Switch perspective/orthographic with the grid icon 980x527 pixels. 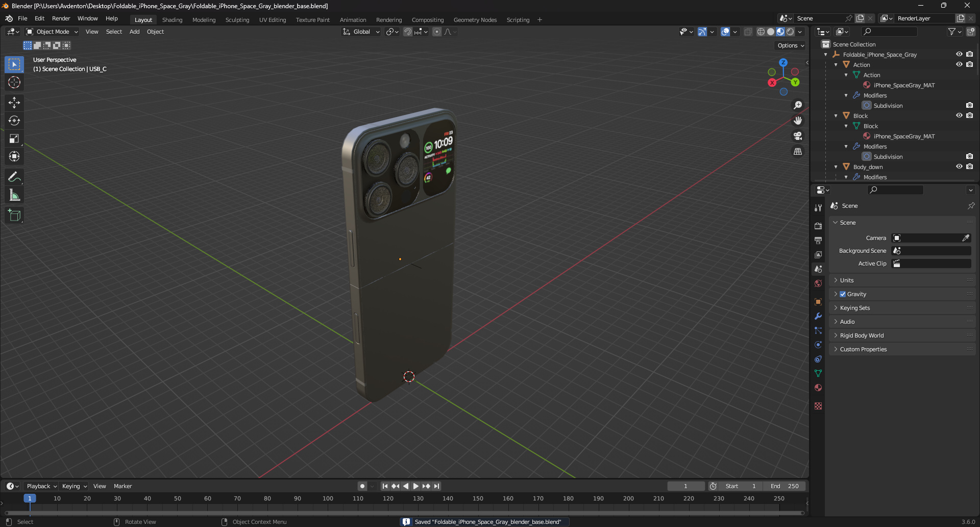pos(797,151)
